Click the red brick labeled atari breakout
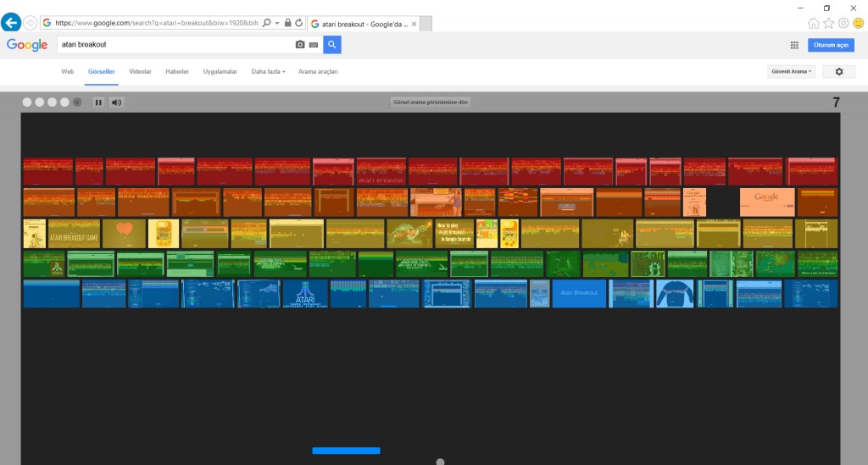 coord(381,171)
